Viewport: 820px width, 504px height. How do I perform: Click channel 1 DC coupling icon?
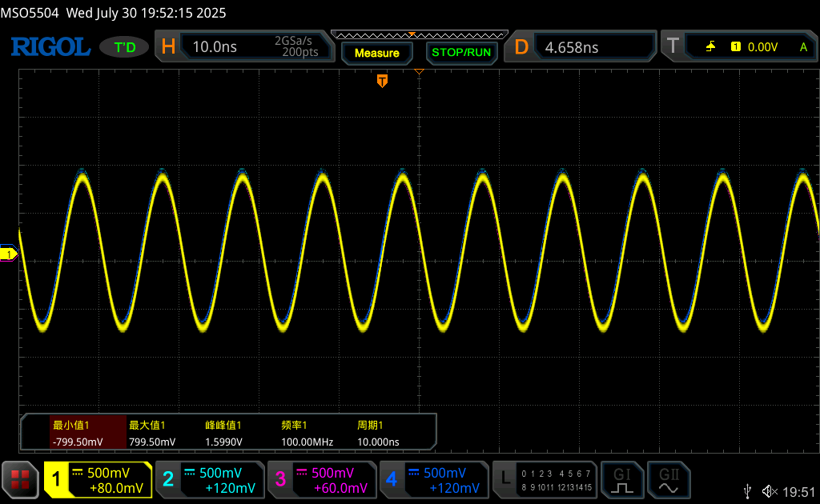(78, 473)
